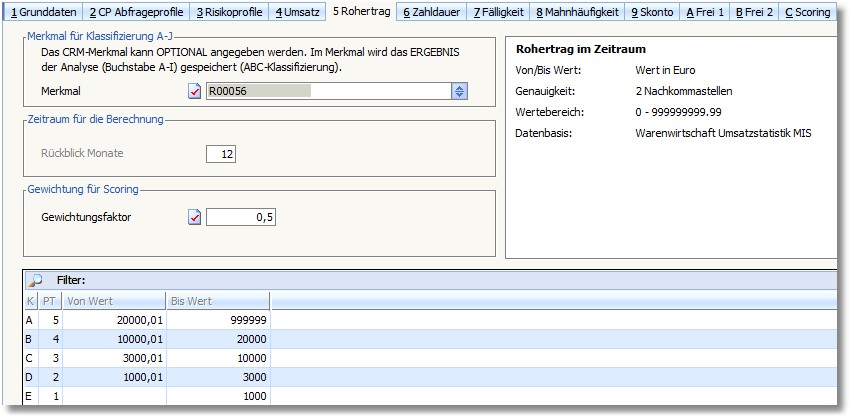Image resolution: width=851 pixels, height=419 pixels.
Task: Select row A with value 999999
Action: point(218,319)
